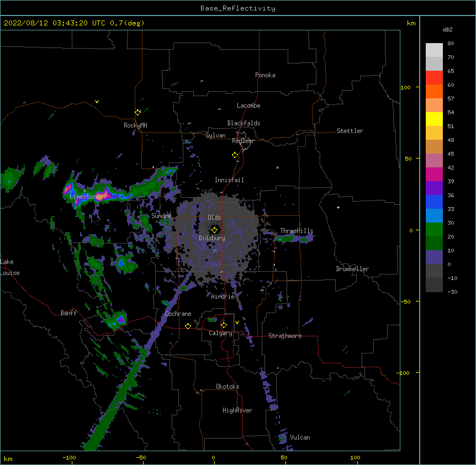Click the yellow marker south of RedDeer
The image size is (476, 465).
point(235,155)
